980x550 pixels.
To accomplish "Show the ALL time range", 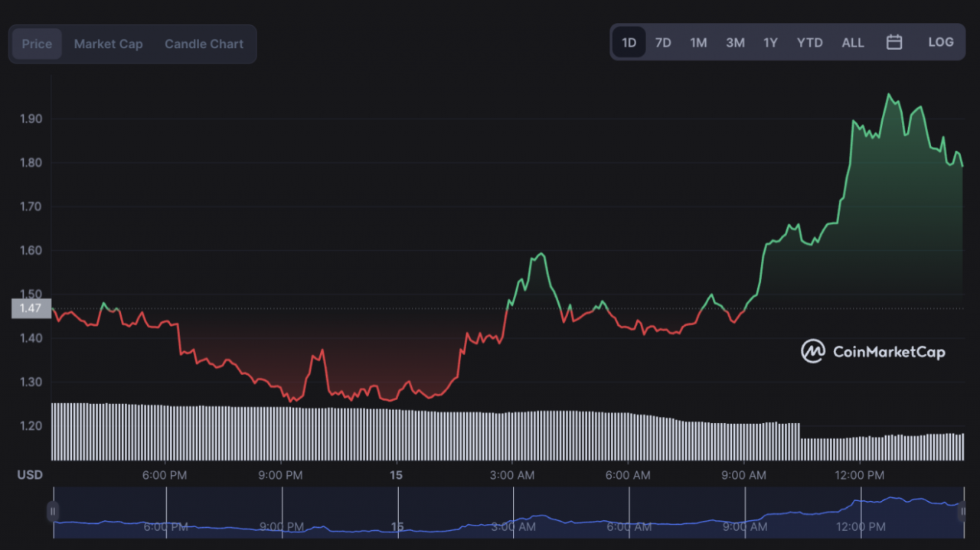I will click(852, 43).
